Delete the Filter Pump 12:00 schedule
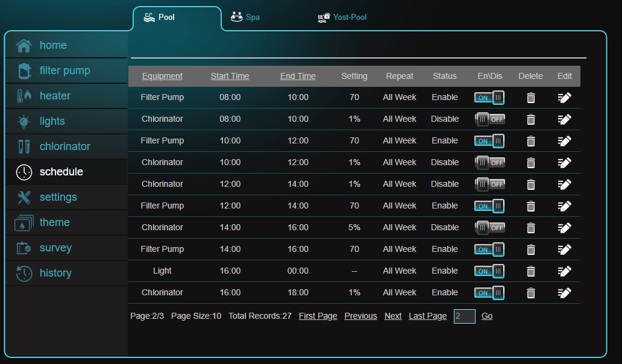This screenshot has height=364, width=622. (x=531, y=206)
